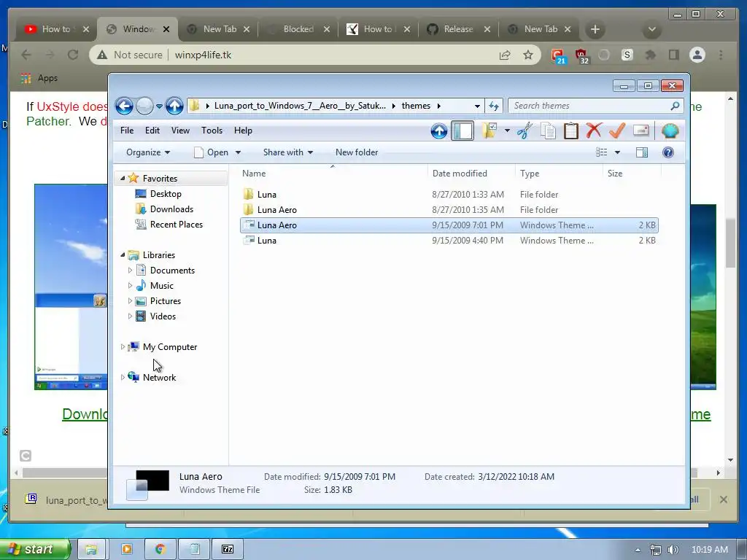Click the change view list icon

(x=601, y=152)
